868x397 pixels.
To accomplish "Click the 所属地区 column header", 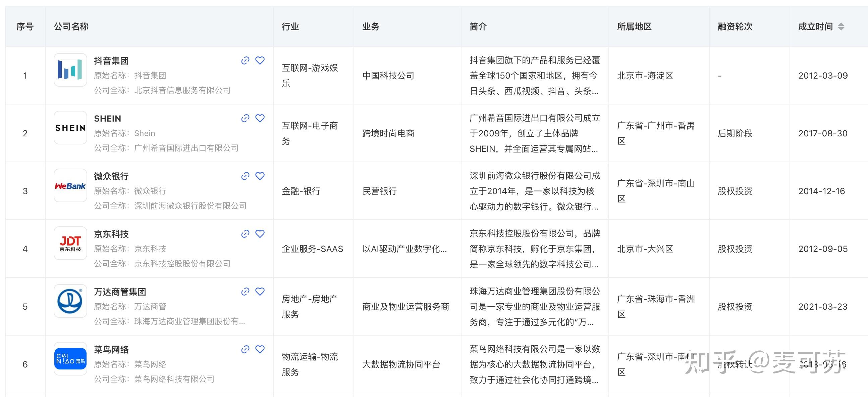I will (634, 27).
